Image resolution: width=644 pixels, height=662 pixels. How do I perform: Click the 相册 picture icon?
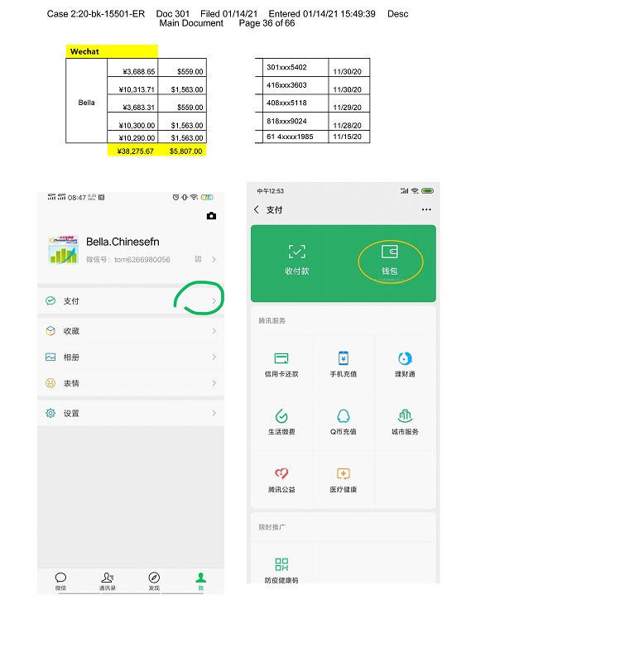[x=50, y=357]
